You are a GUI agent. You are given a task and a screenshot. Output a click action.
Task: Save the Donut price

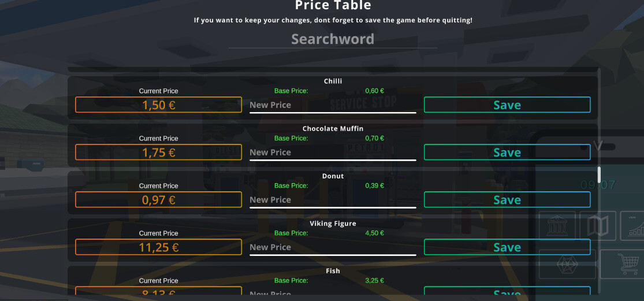507,200
